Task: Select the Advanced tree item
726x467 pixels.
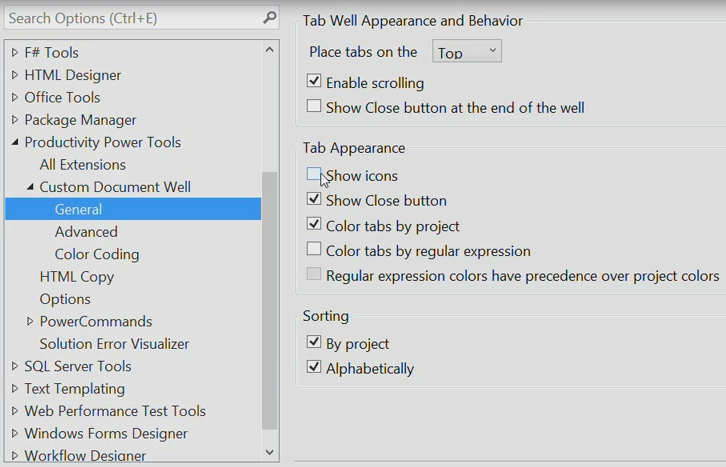Action: [x=86, y=232]
